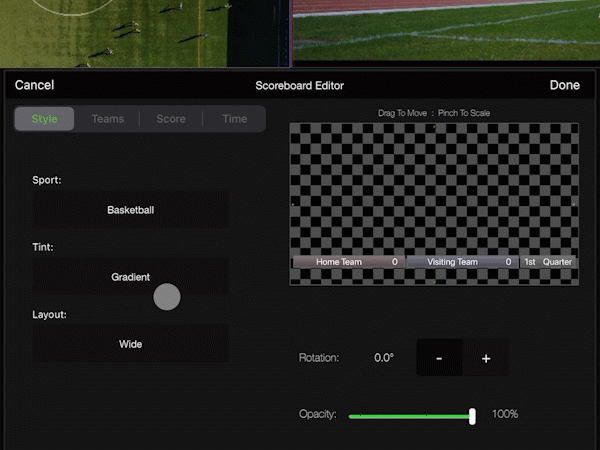Switch to the Teams tab
This screenshot has height=450, width=600.
pos(108,119)
